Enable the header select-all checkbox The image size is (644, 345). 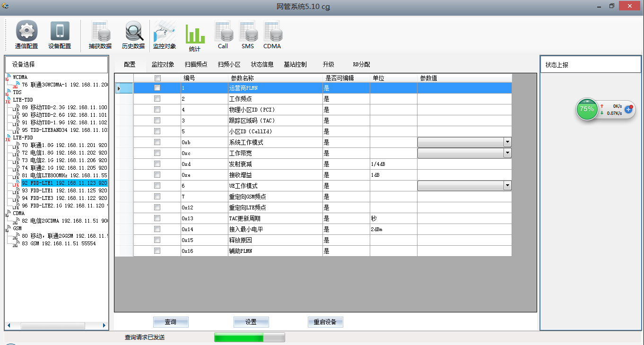(x=157, y=78)
